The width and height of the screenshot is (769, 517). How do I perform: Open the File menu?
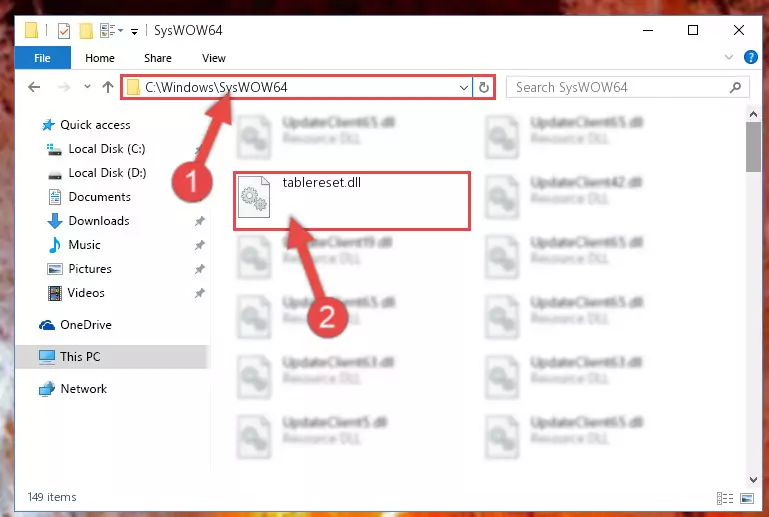(x=42, y=58)
